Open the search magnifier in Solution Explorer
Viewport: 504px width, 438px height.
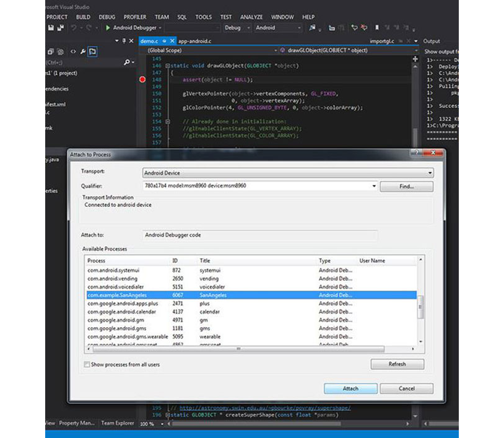coord(126,61)
